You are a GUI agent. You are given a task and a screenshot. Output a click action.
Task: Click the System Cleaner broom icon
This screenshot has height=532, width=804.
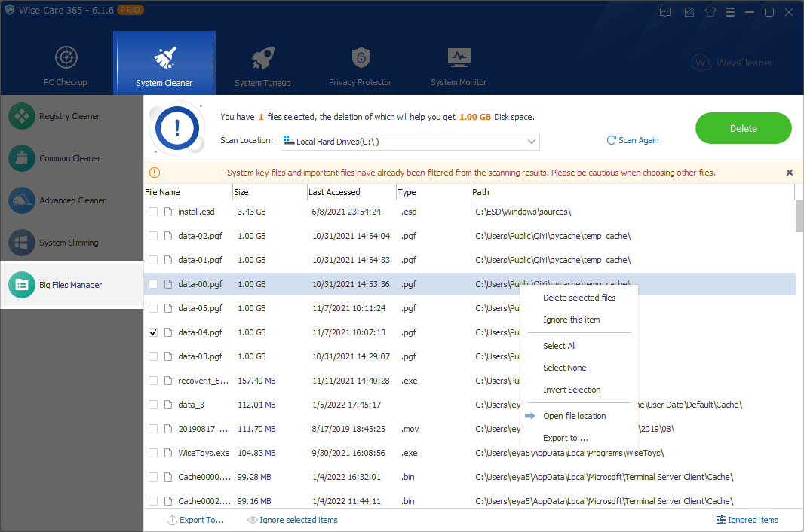(x=165, y=57)
